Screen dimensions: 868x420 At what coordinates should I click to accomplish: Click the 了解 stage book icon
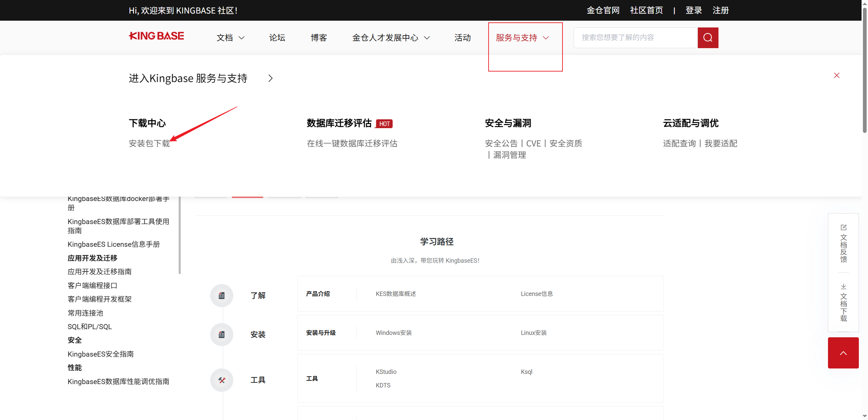[x=221, y=296]
